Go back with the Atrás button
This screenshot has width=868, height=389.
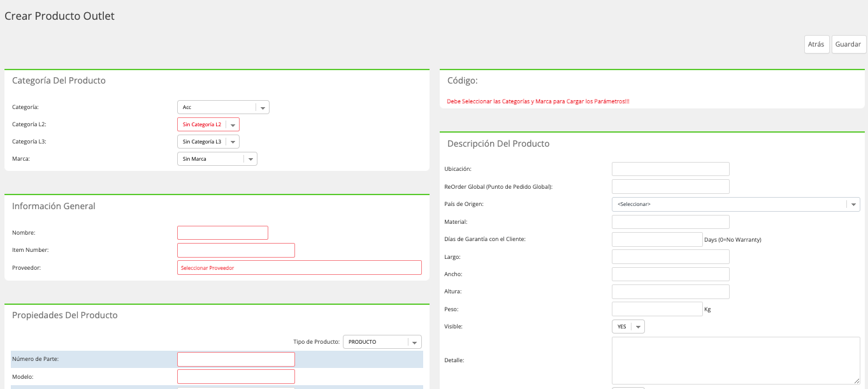click(816, 45)
